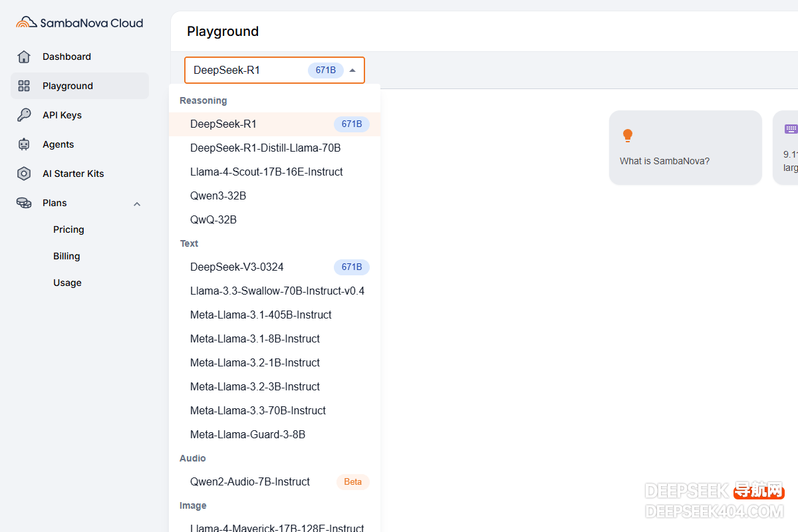Click the Image group heading

coord(193,505)
